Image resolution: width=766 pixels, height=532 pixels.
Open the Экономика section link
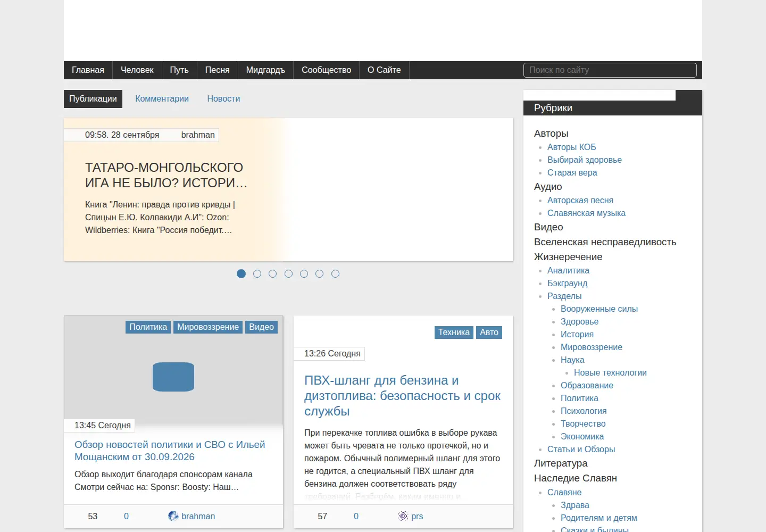[582, 437]
